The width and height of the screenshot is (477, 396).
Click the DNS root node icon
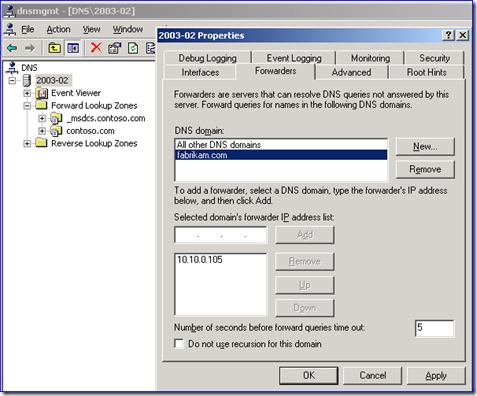coord(12,68)
